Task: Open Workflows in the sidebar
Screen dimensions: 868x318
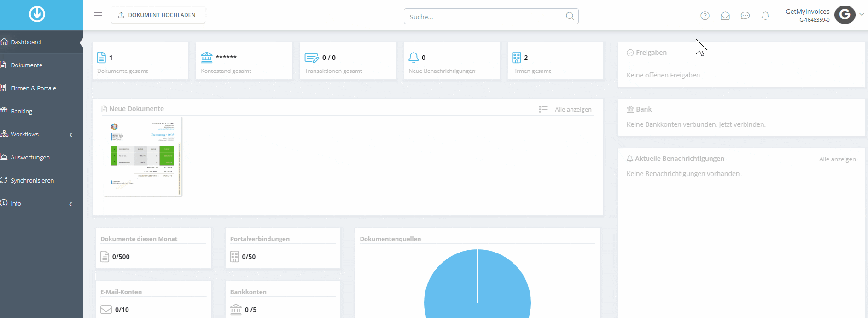Action: point(41,134)
